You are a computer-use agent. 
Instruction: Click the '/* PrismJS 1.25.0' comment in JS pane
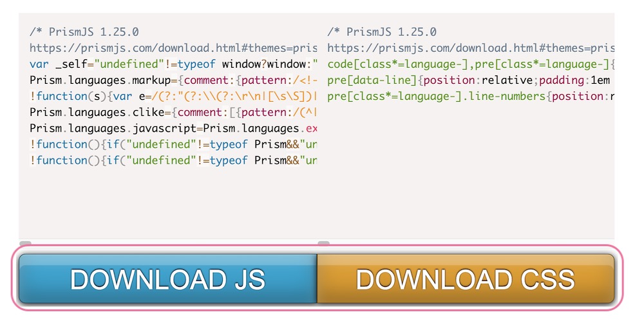coord(84,32)
